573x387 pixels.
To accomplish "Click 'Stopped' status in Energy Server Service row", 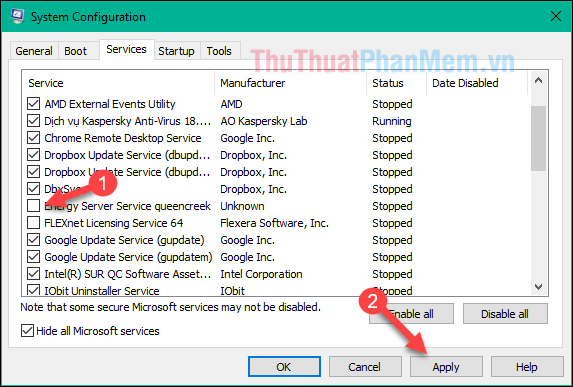I will [x=392, y=206].
